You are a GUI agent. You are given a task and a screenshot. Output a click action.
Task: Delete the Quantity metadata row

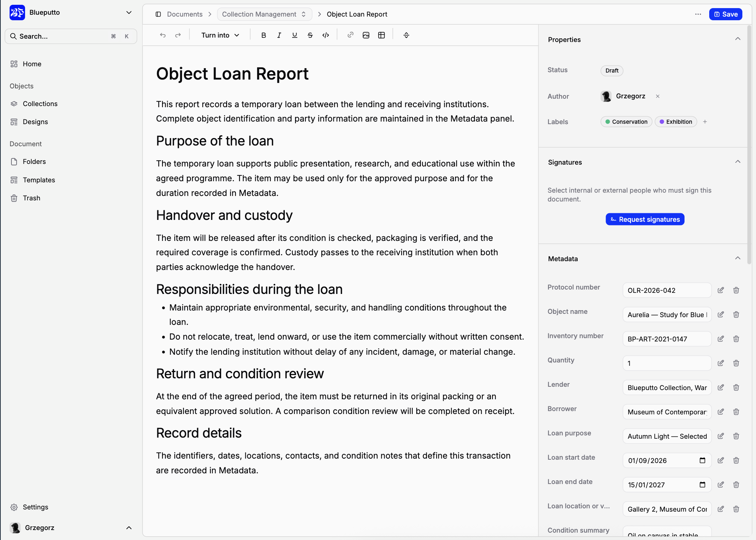tap(736, 363)
